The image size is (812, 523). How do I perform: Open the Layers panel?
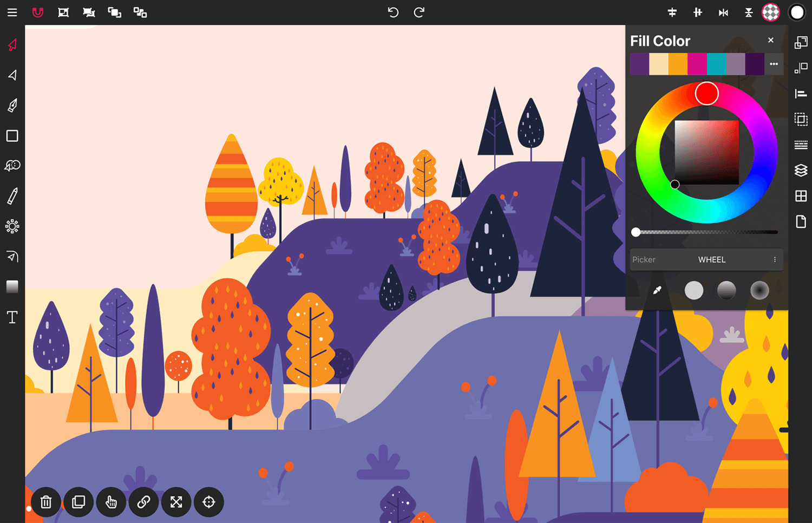(x=801, y=170)
